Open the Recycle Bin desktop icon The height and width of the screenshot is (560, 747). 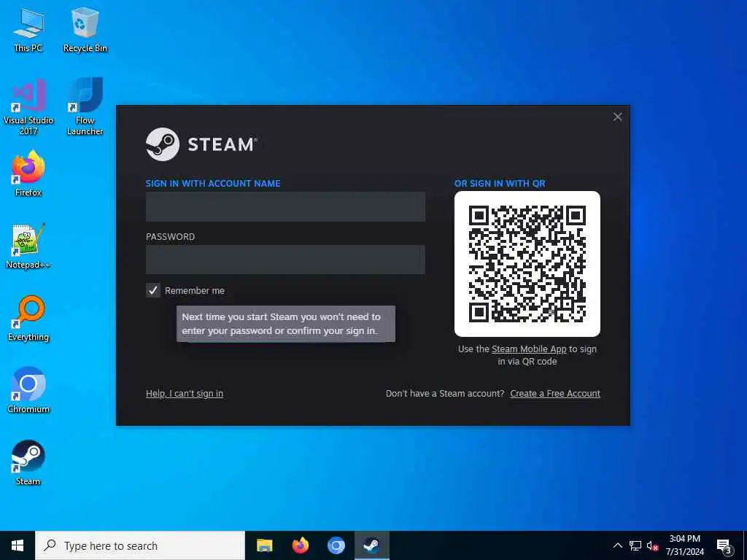(85, 29)
